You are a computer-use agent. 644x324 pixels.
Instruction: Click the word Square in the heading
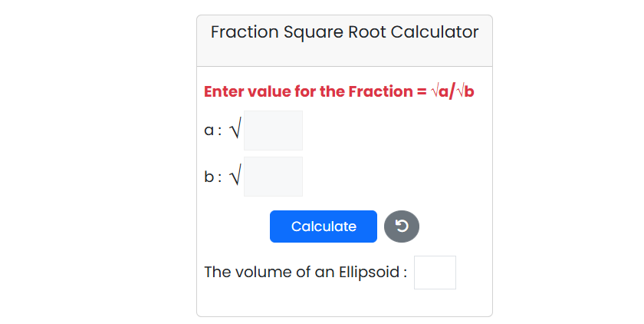(x=311, y=32)
